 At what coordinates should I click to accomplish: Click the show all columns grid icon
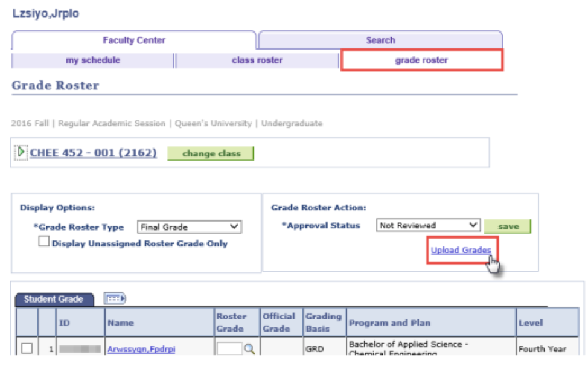(114, 298)
